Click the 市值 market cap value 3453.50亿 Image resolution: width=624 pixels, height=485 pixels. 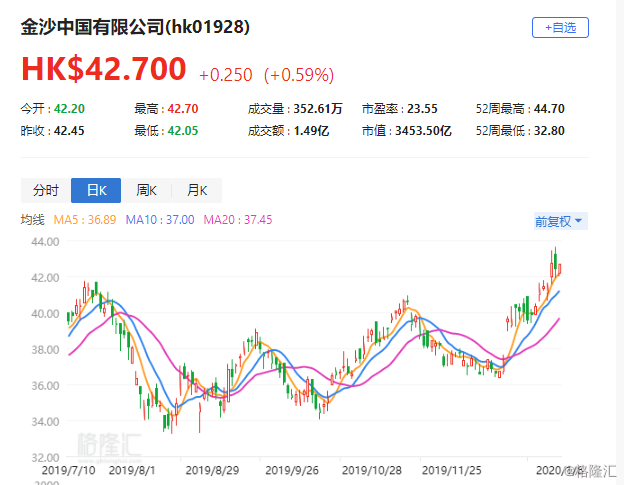(424, 130)
